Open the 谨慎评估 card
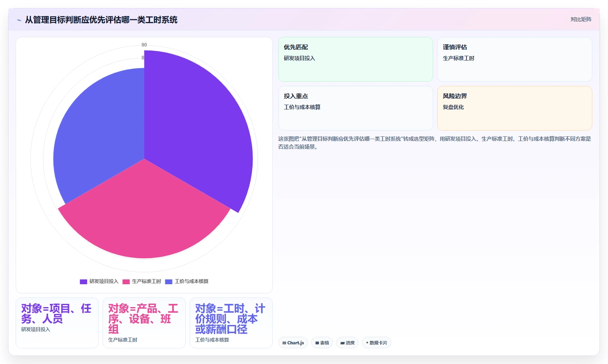Image resolution: width=608 pixels, height=364 pixels. pos(515,59)
